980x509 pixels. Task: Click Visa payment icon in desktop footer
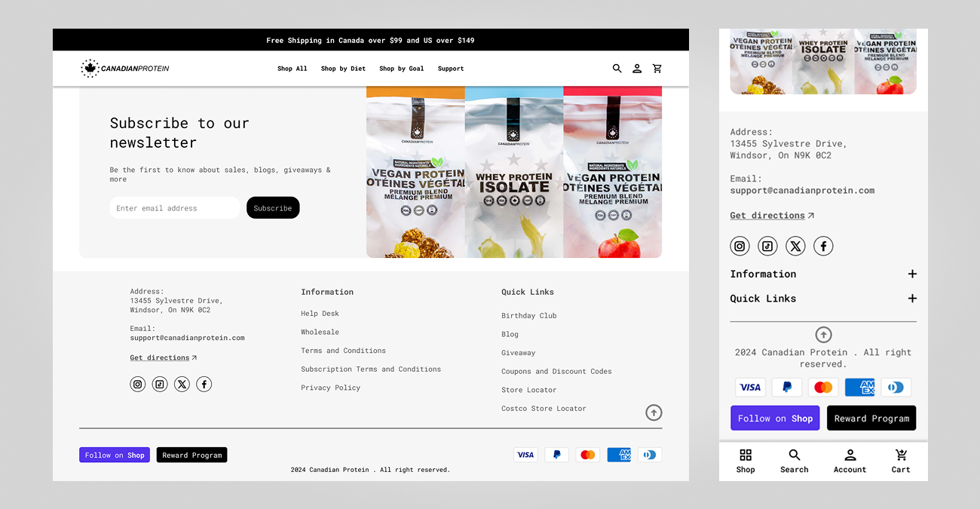[525, 455]
